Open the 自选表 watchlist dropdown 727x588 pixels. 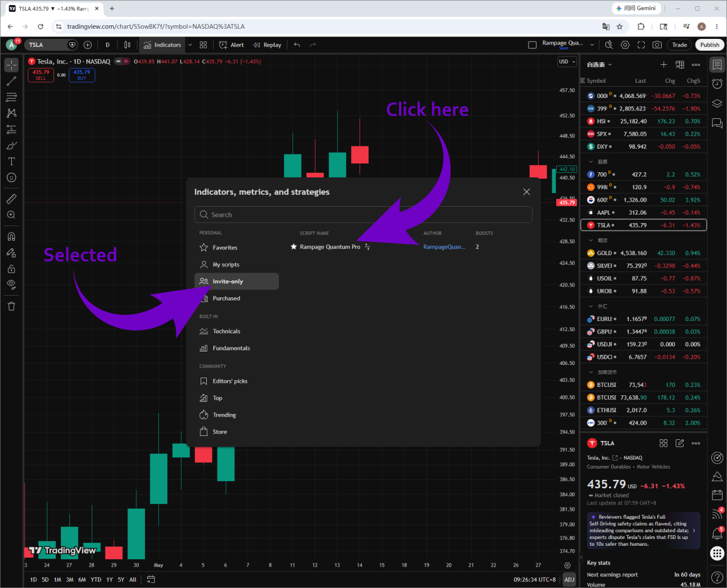[x=599, y=65]
